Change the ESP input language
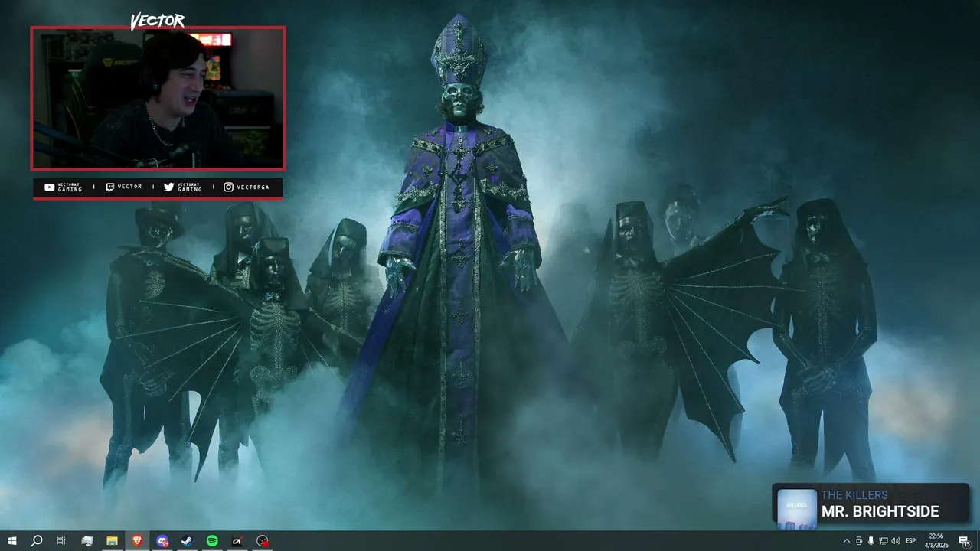 911,541
